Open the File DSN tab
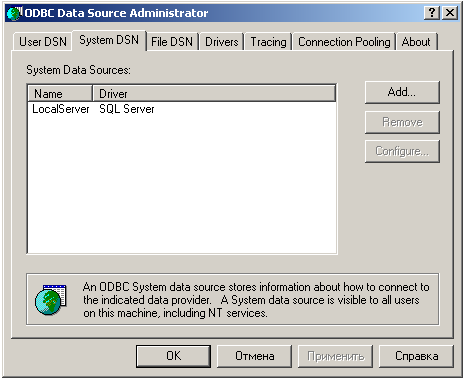 [172, 42]
